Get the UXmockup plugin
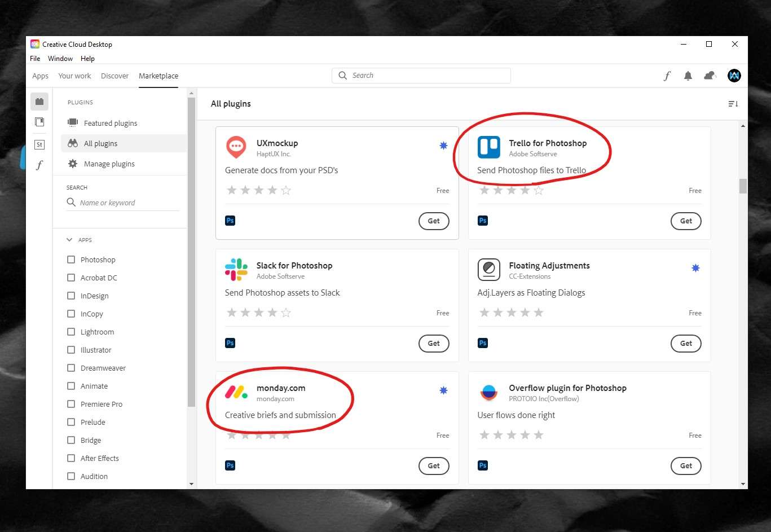This screenshot has height=532, width=771. click(434, 221)
